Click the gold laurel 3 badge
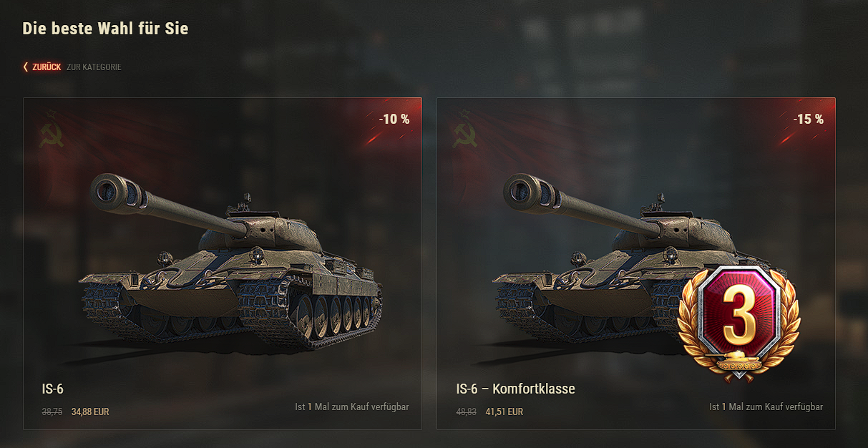The height and width of the screenshot is (448, 868). [x=738, y=318]
